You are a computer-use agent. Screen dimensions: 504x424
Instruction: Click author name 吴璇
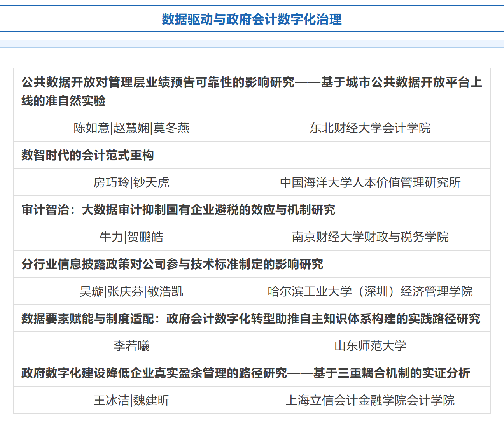coord(92,291)
